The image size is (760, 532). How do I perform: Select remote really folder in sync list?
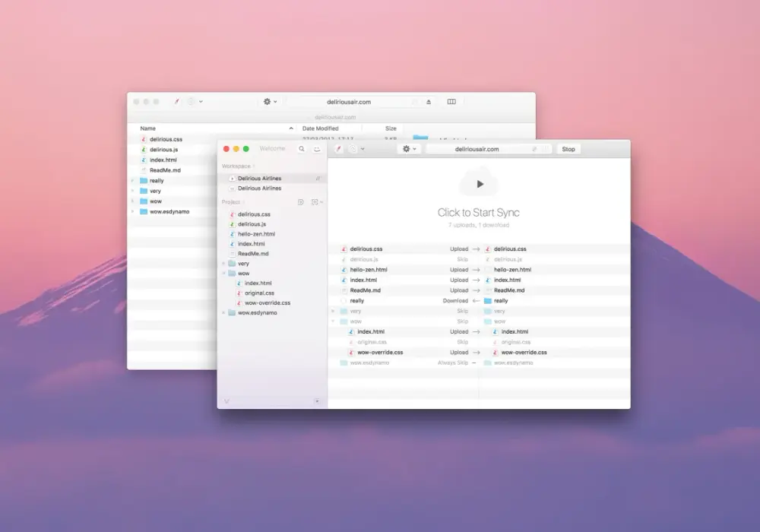pyautogui.click(x=501, y=301)
